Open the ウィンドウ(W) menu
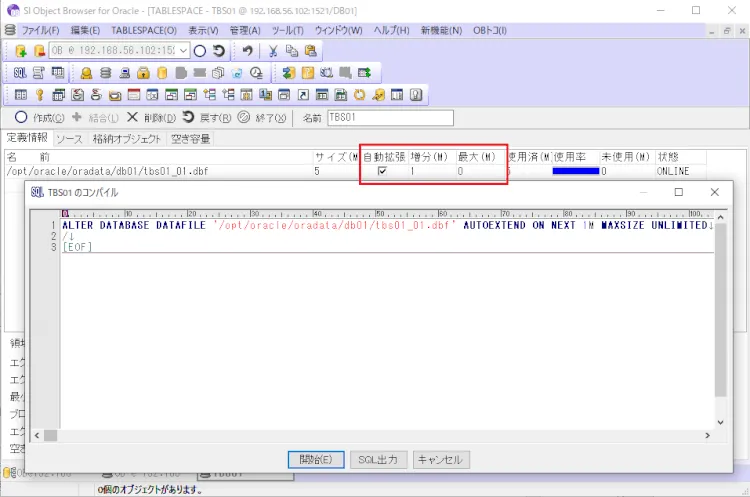750x497 pixels. (339, 31)
